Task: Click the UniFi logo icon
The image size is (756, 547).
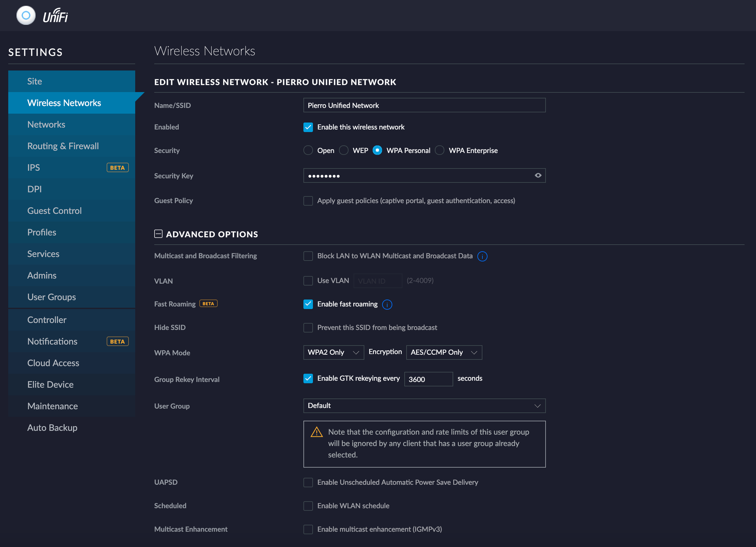Action: (x=26, y=15)
